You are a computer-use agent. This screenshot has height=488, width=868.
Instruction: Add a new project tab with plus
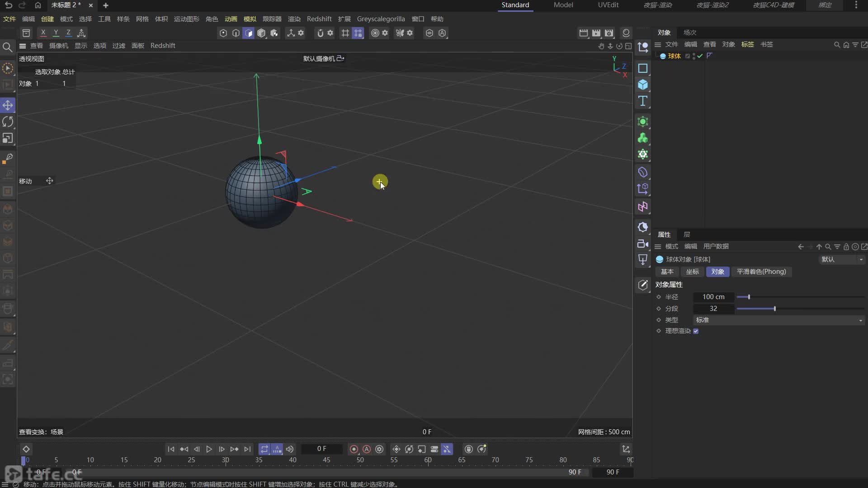(x=105, y=5)
